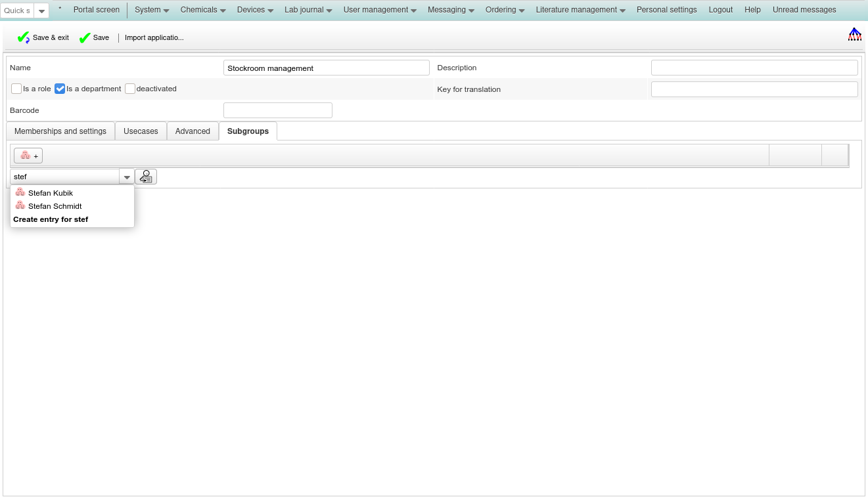Switch to the Usecases tab

click(141, 131)
